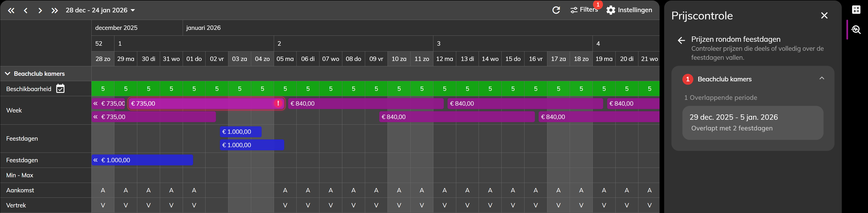Viewport: 868px width, 213px height.
Task: Click week number 2 header
Action: 353,43
